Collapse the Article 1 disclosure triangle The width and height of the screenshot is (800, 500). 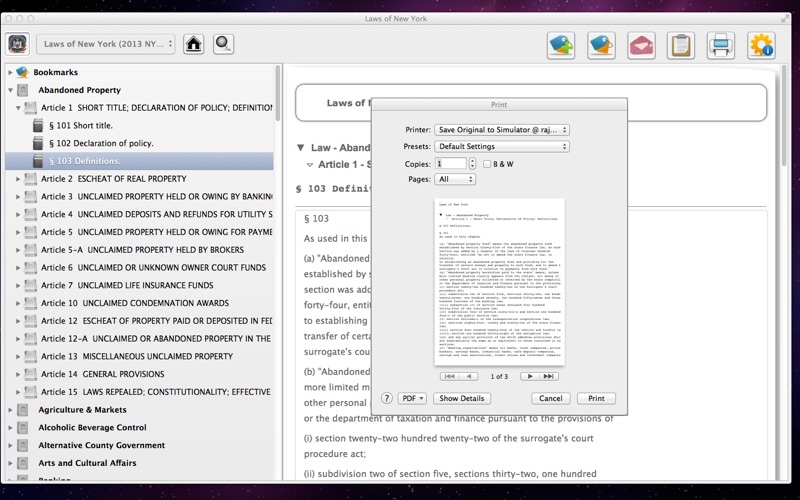(18, 108)
